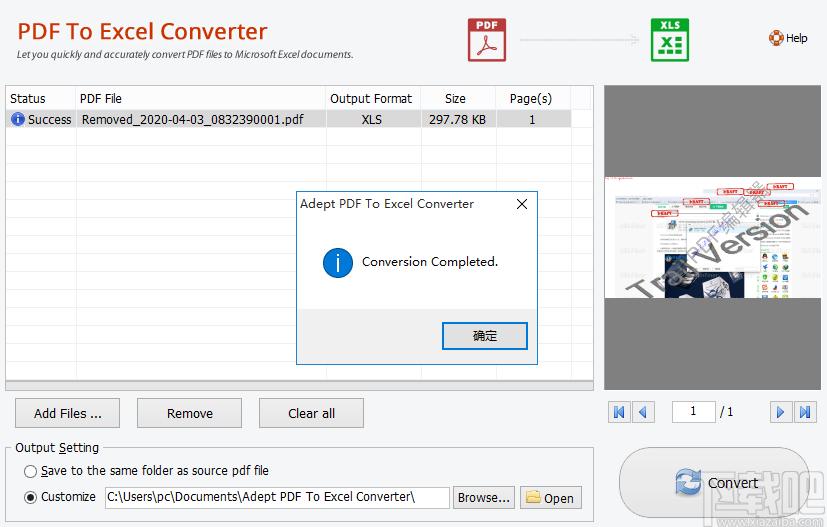Click Add Files button
The height and width of the screenshot is (527, 827).
pyautogui.click(x=68, y=413)
